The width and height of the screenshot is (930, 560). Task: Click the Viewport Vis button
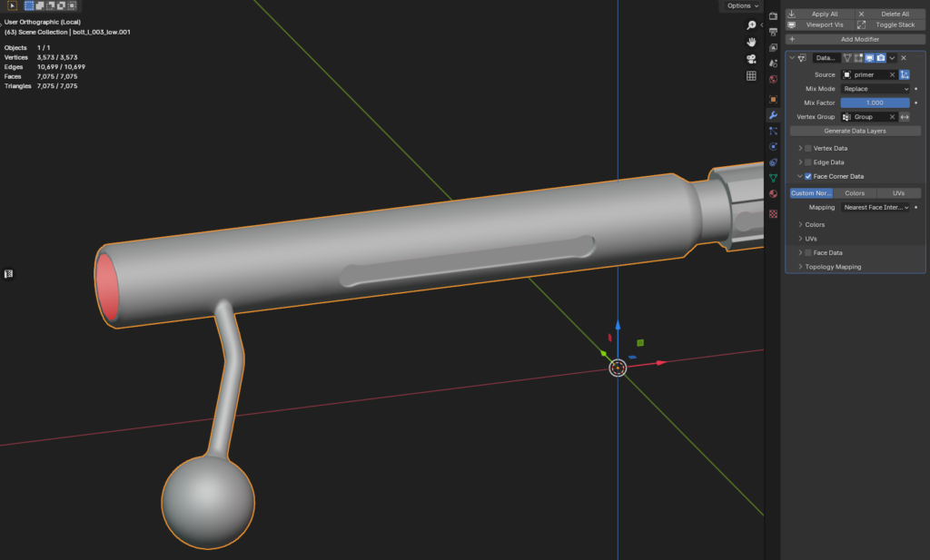click(x=820, y=25)
